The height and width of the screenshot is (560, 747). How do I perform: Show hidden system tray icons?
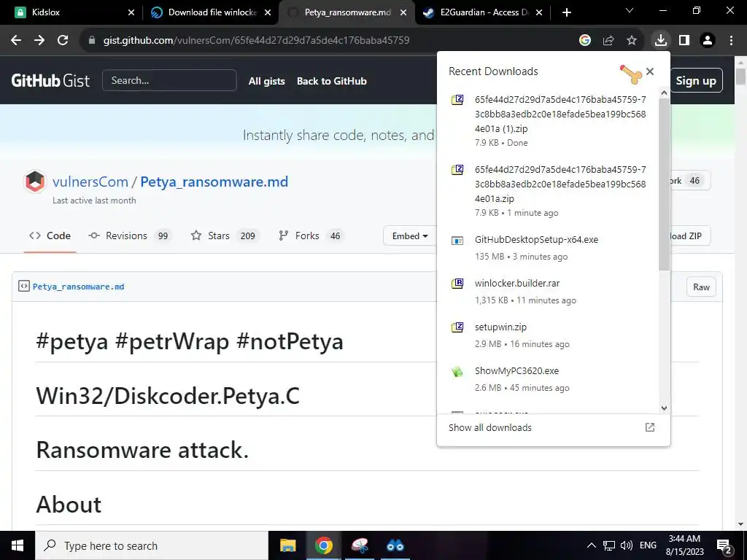point(591,545)
